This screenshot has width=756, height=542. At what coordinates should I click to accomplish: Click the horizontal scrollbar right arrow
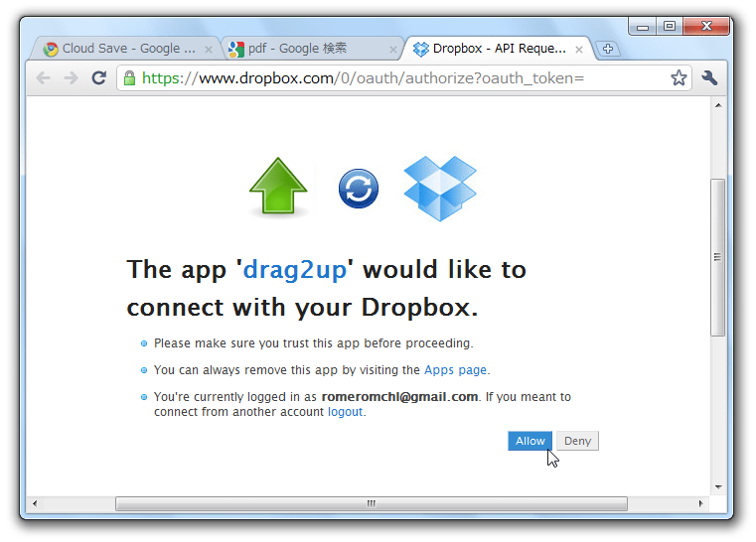(700, 504)
